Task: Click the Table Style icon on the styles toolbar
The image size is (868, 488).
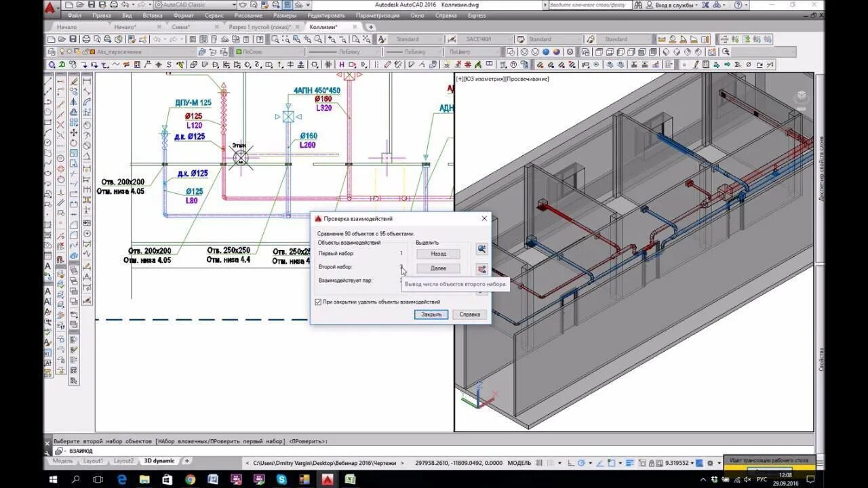Action: tap(522, 39)
